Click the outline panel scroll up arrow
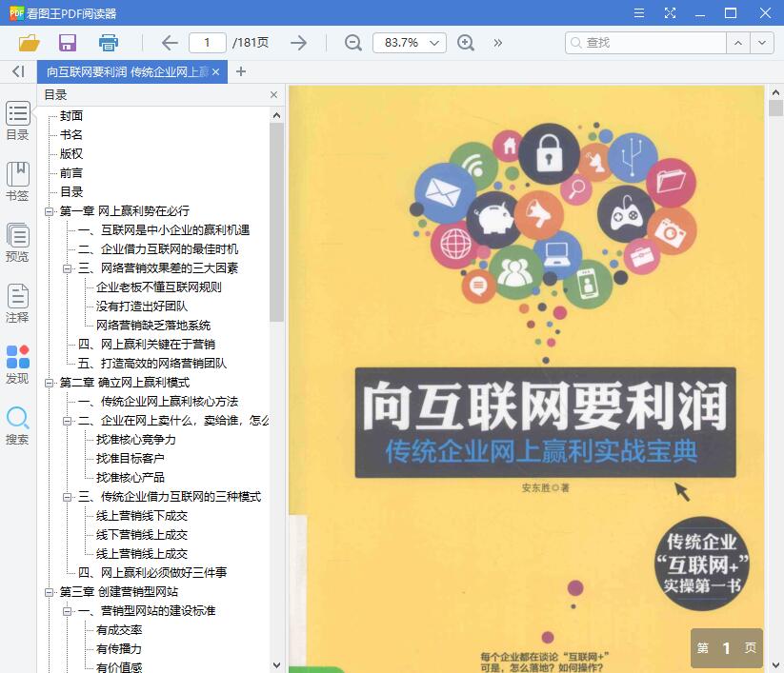Viewport: 784px width, 673px height. 276,115
